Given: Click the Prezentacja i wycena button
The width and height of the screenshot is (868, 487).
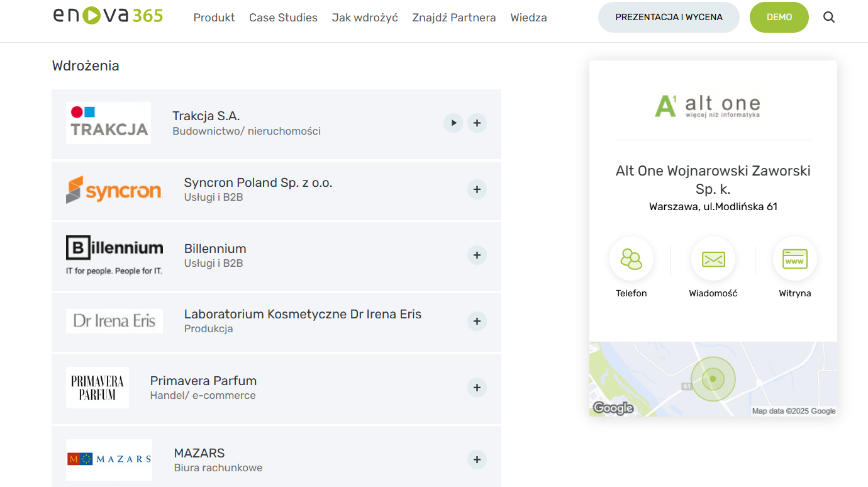Looking at the screenshot, I should pos(669,17).
